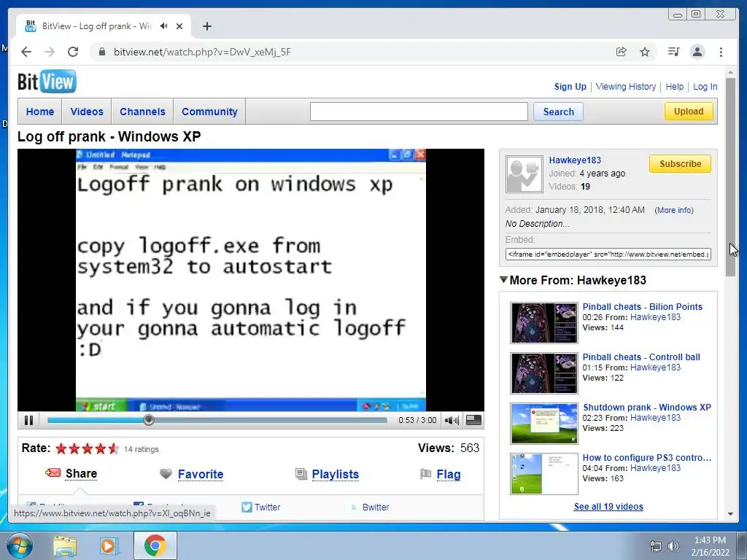The width and height of the screenshot is (747, 560).
Task: Go back in Chrome
Action: [26, 52]
